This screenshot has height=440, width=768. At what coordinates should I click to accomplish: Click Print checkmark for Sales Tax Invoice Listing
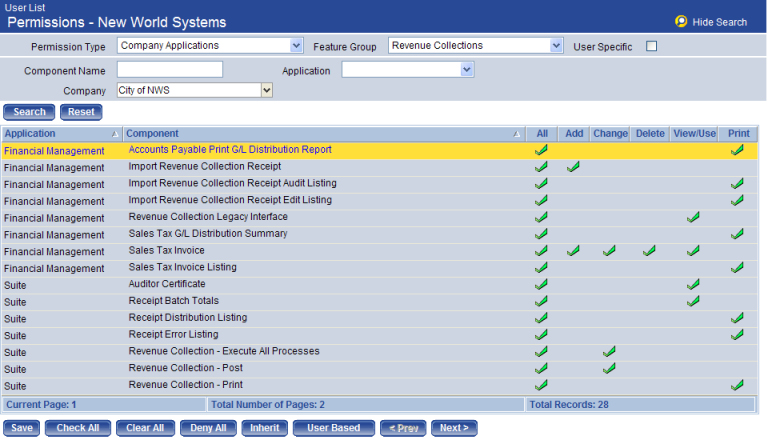pos(737,268)
